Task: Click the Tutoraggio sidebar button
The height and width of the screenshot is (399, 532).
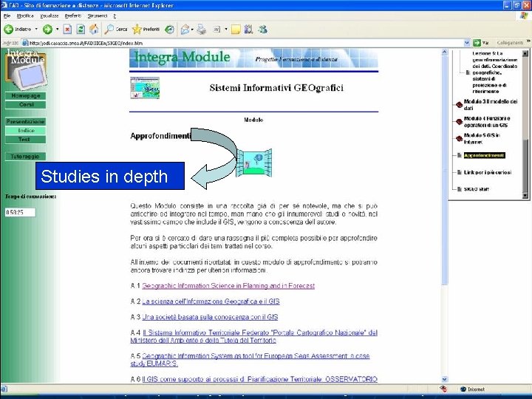Action: click(x=26, y=157)
